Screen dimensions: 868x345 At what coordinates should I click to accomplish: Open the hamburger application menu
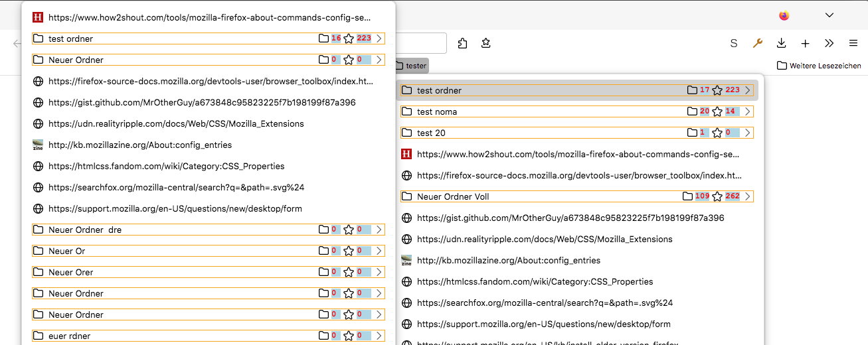853,43
